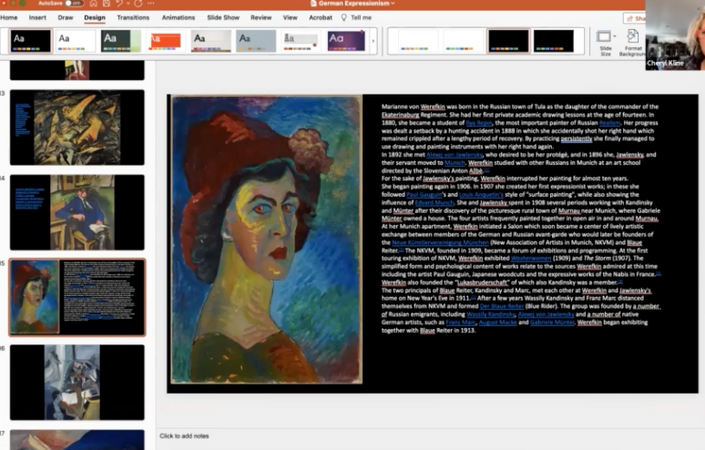Viewport: 705px width, 450px height.
Task: Apply the beige gradient theme thumbnail
Action: point(211,41)
